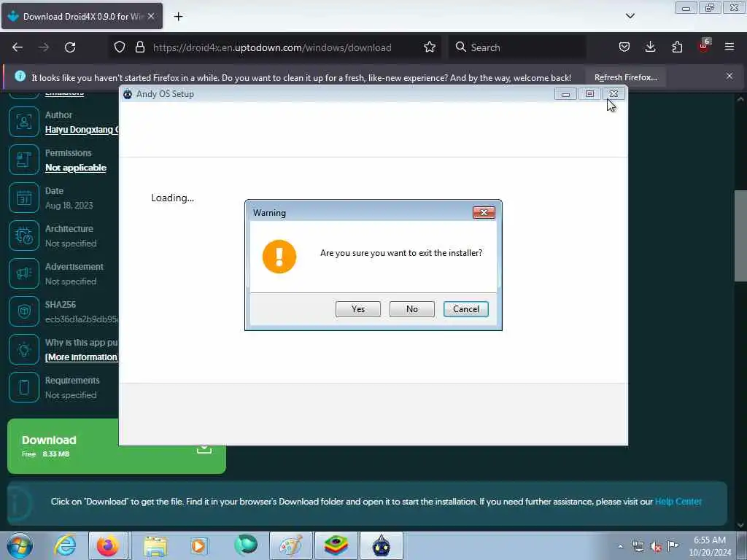The image size is (747, 560).
Task: Click the Aug 18, 2023 date text
Action: 69,206
